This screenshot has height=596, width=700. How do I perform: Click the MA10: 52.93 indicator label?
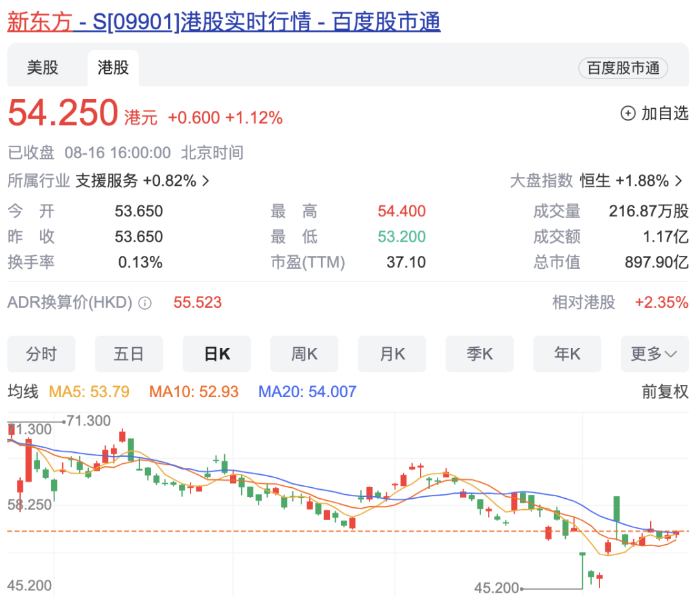click(194, 392)
